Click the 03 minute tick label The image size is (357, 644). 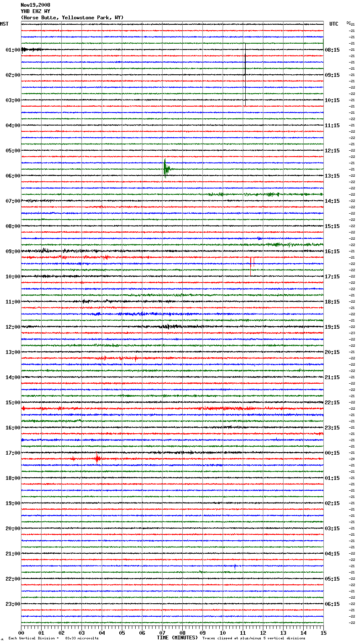point(82,633)
